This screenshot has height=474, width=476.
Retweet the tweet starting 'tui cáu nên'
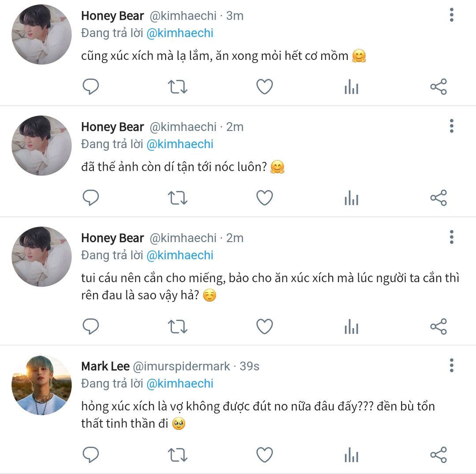click(178, 327)
